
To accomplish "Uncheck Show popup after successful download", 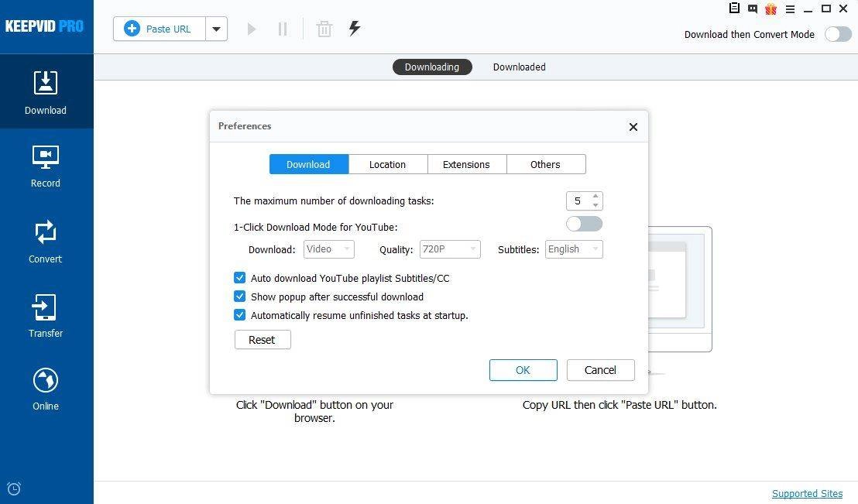I will pos(240,297).
